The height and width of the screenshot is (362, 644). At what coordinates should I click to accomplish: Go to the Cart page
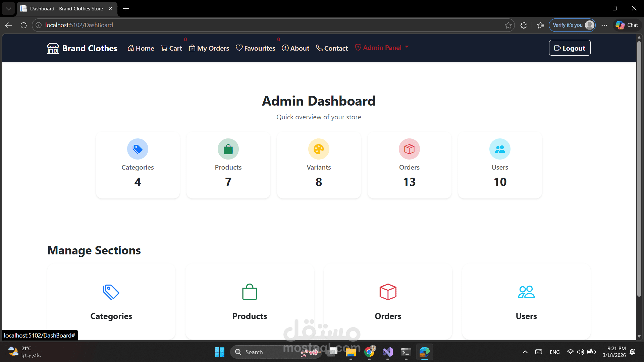coord(171,48)
